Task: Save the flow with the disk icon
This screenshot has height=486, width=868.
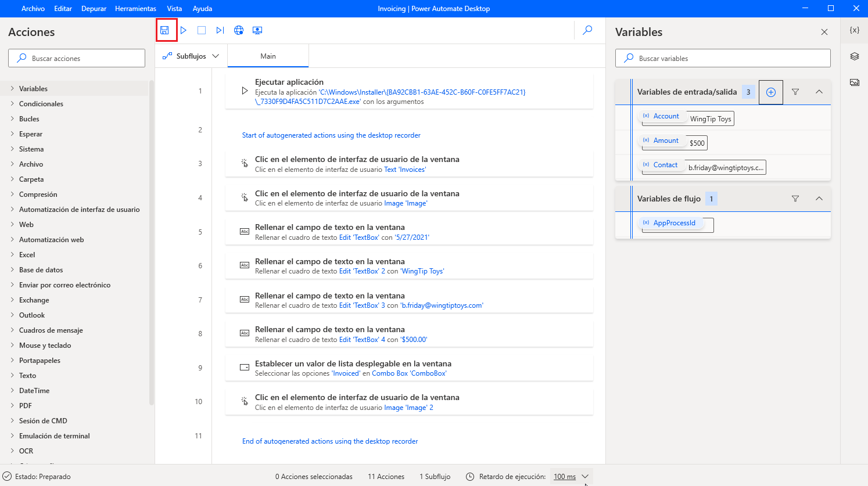Action: 164,30
